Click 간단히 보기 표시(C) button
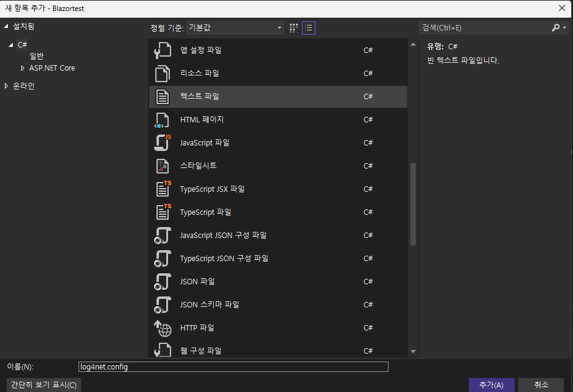Viewport: 573px width, 392px height. click(x=44, y=385)
